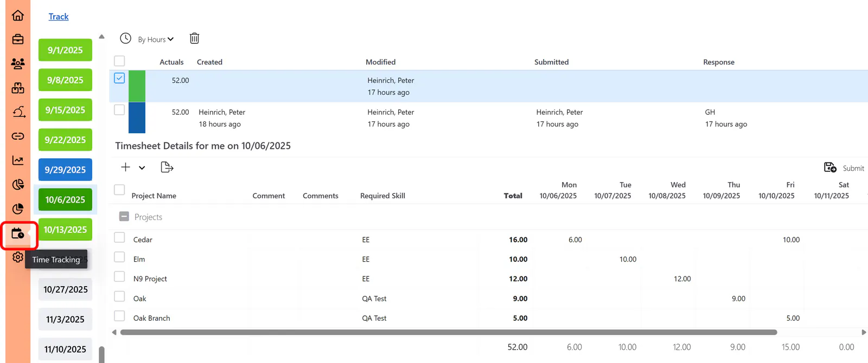
Task: Click the Total column header
Action: [x=513, y=196]
